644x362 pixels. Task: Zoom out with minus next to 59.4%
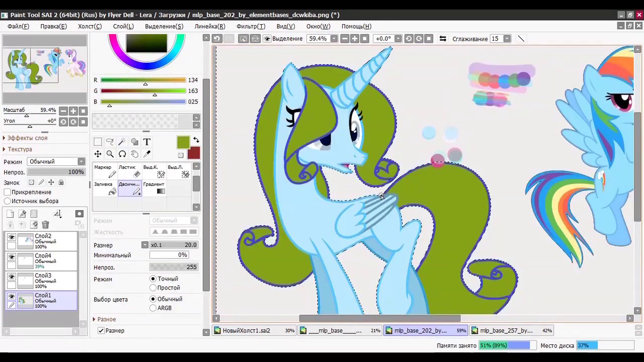pos(345,39)
